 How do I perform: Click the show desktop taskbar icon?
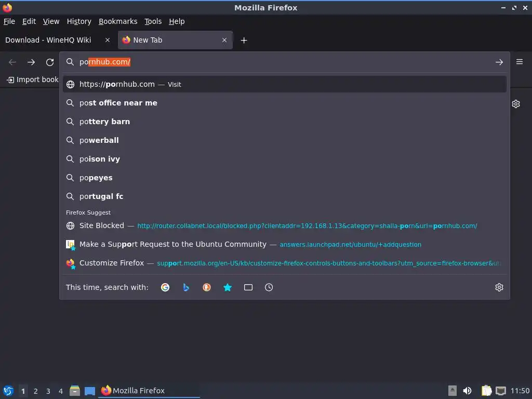tap(90, 391)
